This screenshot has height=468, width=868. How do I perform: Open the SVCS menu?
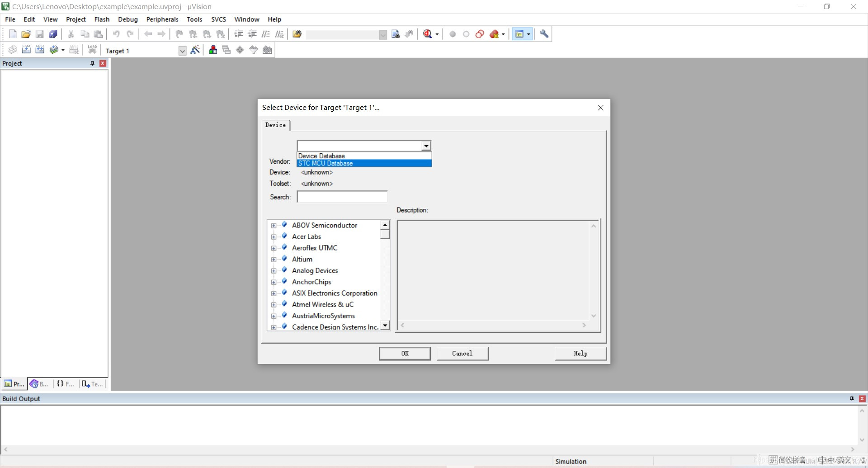coord(218,19)
